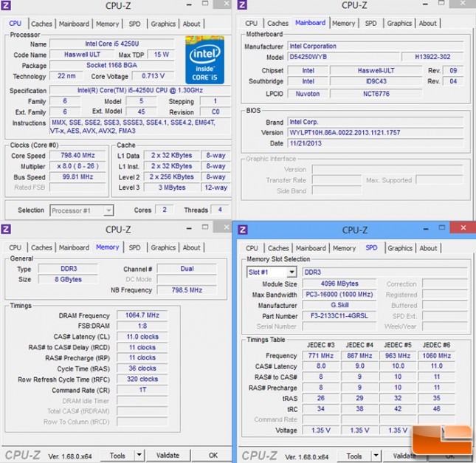This screenshot has height=463, width=476.
Task: Click Validate in the Memory window
Action: (168, 455)
